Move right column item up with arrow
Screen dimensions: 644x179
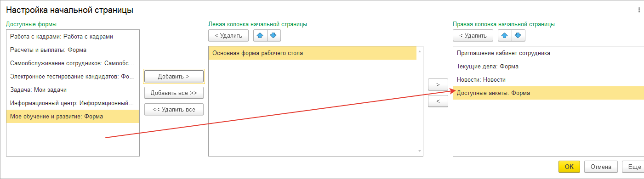coord(504,35)
